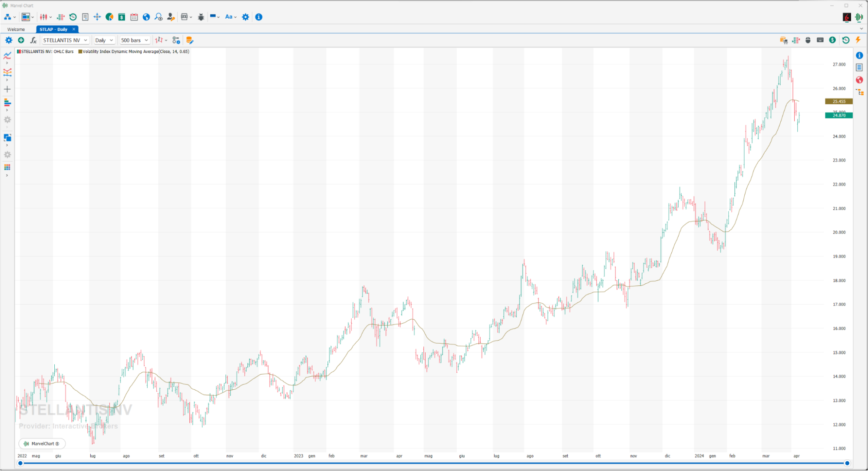Click the green dollar icon in chart toolbar
The image size is (868, 471).
832,40
